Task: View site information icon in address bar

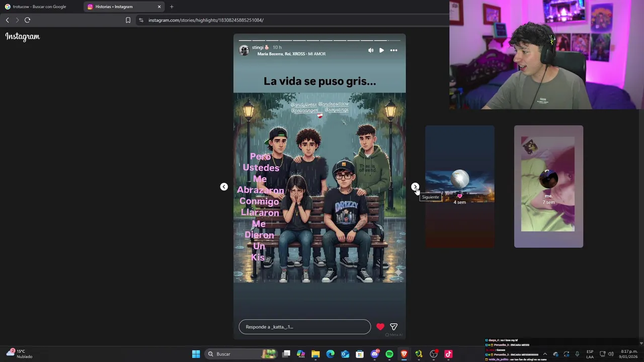Action: (x=141, y=20)
